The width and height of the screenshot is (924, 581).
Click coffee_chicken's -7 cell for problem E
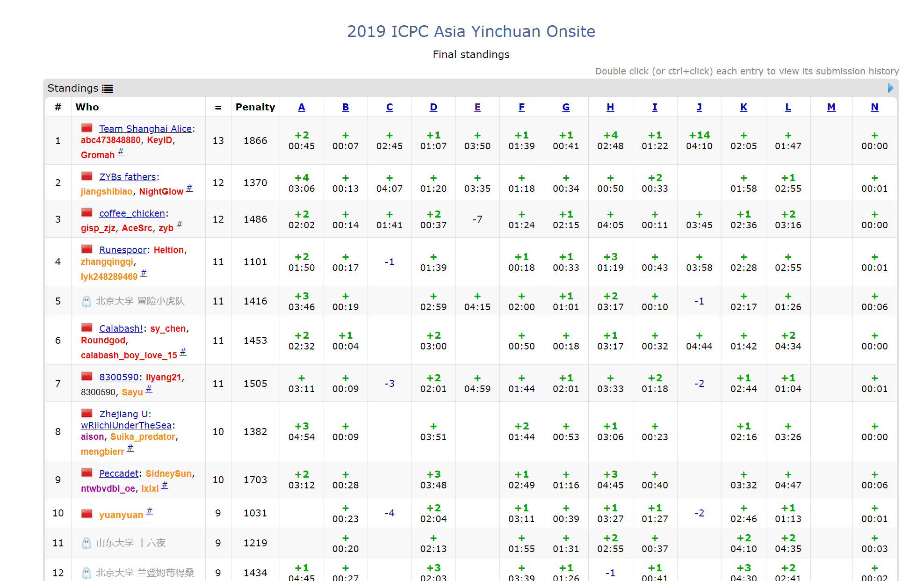click(477, 219)
